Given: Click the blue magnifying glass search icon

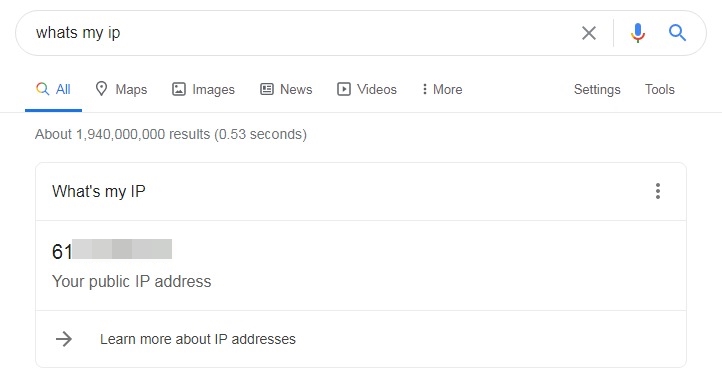Looking at the screenshot, I should pos(677,33).
